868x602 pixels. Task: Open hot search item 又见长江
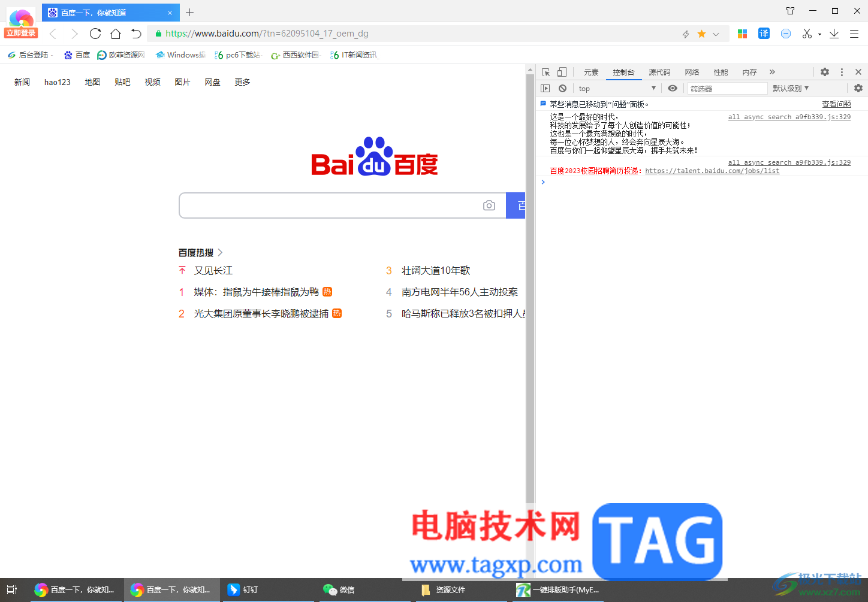click(x=213, y=271)
